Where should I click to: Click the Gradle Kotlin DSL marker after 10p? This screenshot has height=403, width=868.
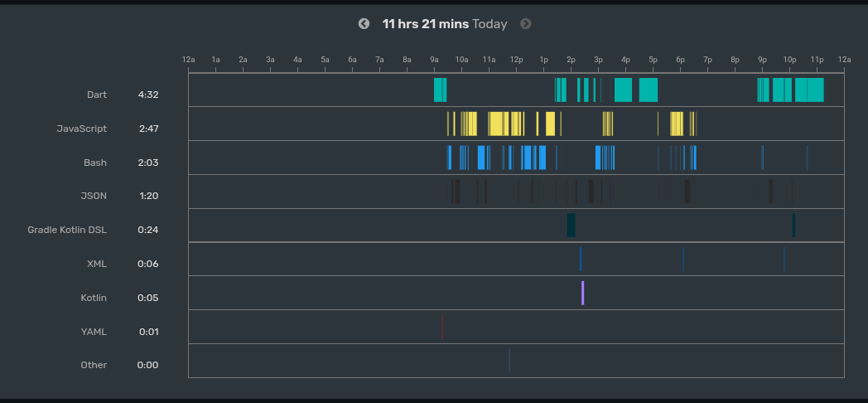tap(793, 225)
